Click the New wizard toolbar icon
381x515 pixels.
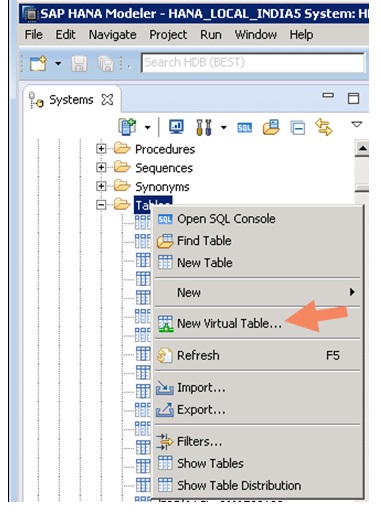pyautogui.click(x=38, y=63)
